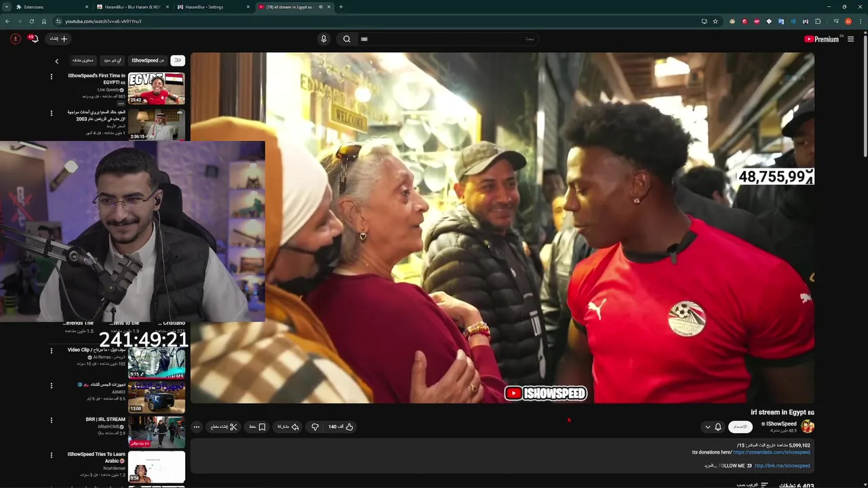Switch to 'HaramBlur - Blur Haram' tab
The image size is (868, 488).
(x=133, y=7)
